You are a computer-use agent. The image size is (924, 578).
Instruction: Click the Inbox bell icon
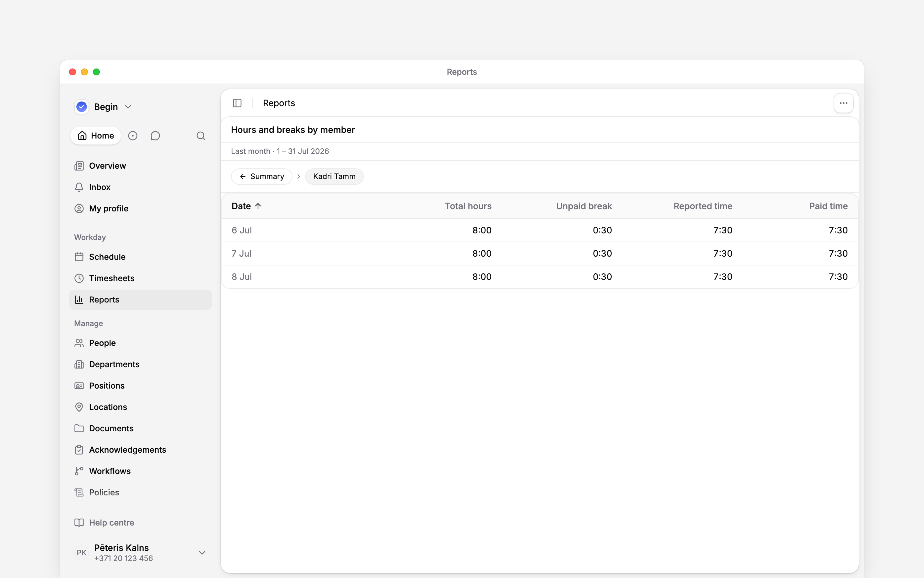(x=79, y=187)
